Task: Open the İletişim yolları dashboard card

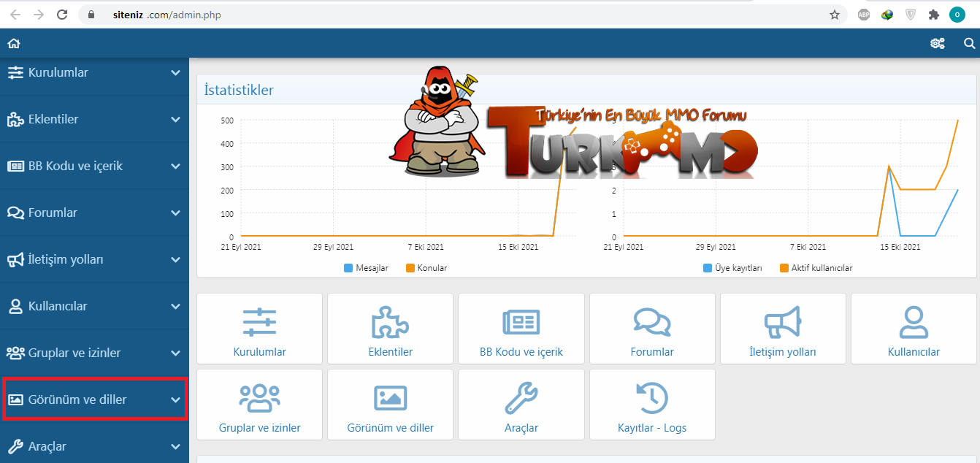Action: [783, 329]
